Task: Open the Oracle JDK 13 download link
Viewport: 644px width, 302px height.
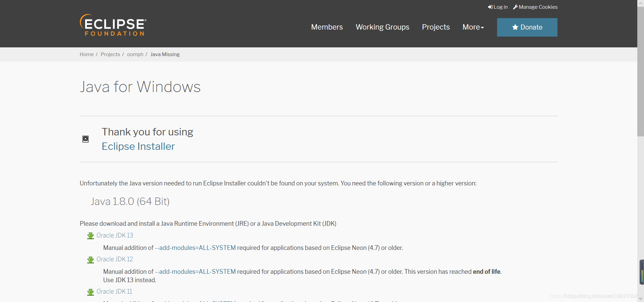Action: click(115, 235)
